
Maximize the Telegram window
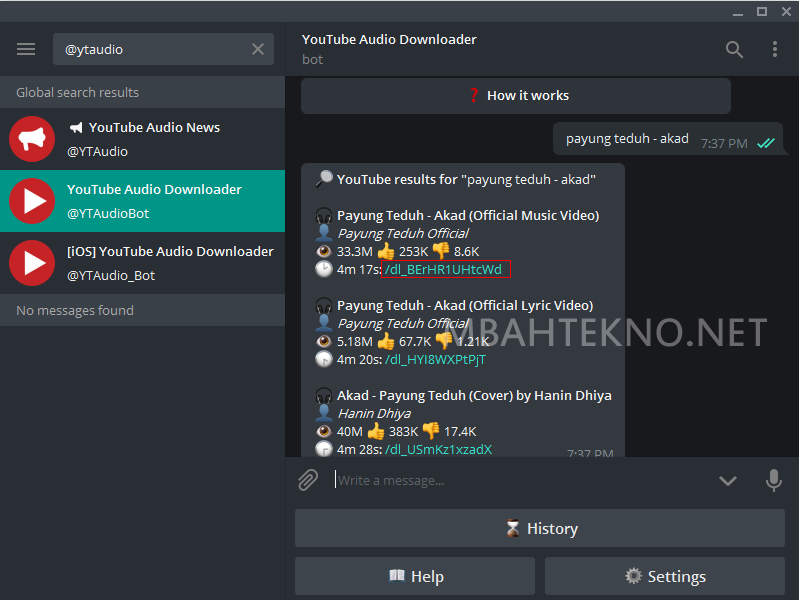click(x=762, y=11)
